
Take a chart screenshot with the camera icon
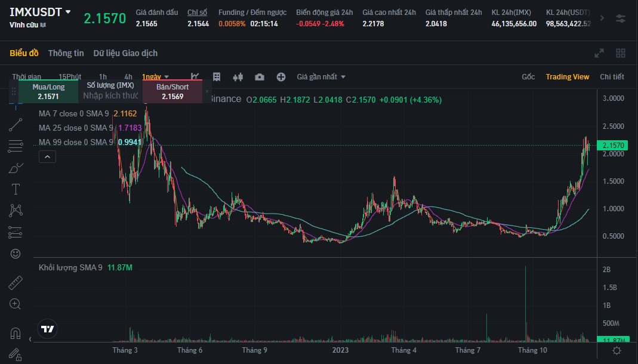pos(259,76)
